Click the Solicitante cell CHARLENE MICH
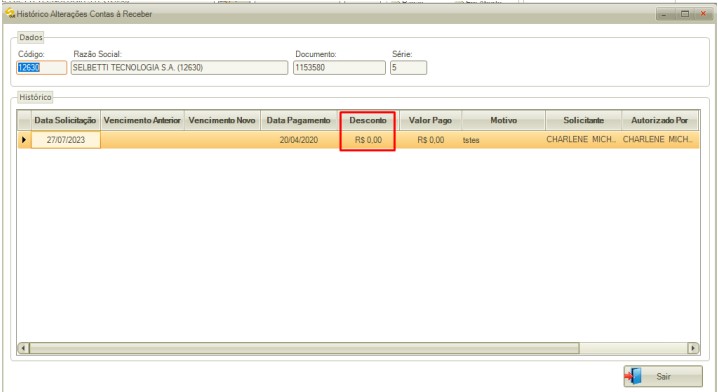 (583, 140)
